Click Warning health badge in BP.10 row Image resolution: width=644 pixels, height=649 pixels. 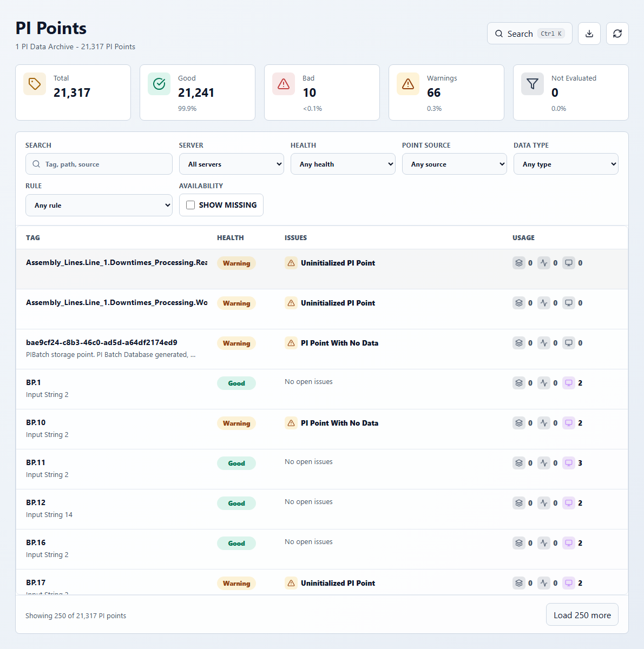[x=236, y=423]
